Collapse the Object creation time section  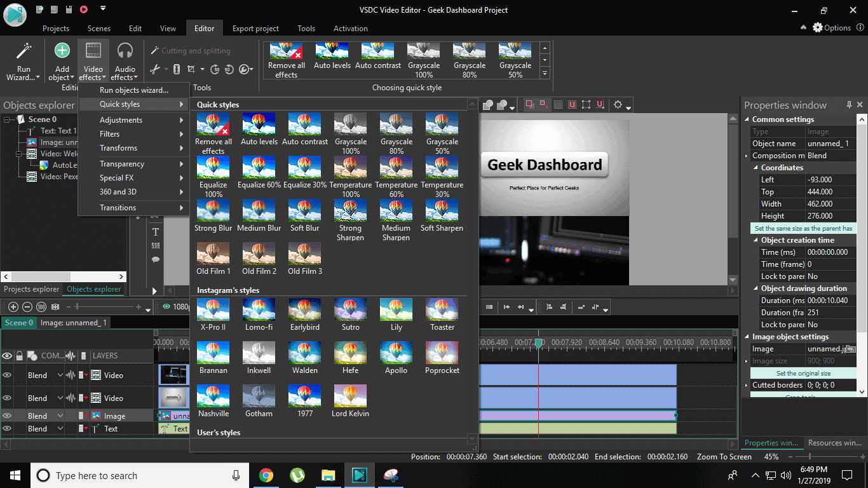click(756, 240)
